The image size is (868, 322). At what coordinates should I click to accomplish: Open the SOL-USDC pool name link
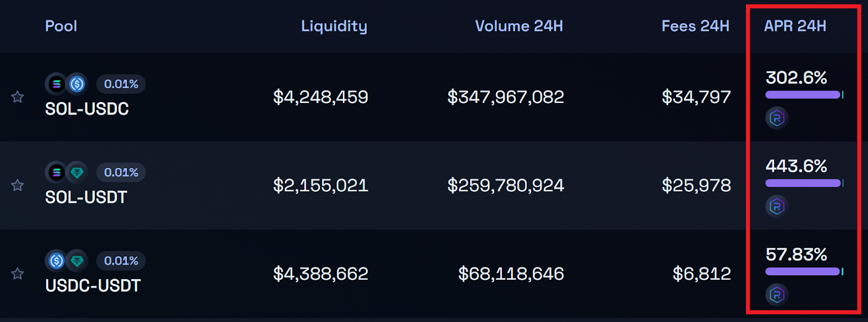click(x=87, y=109)
